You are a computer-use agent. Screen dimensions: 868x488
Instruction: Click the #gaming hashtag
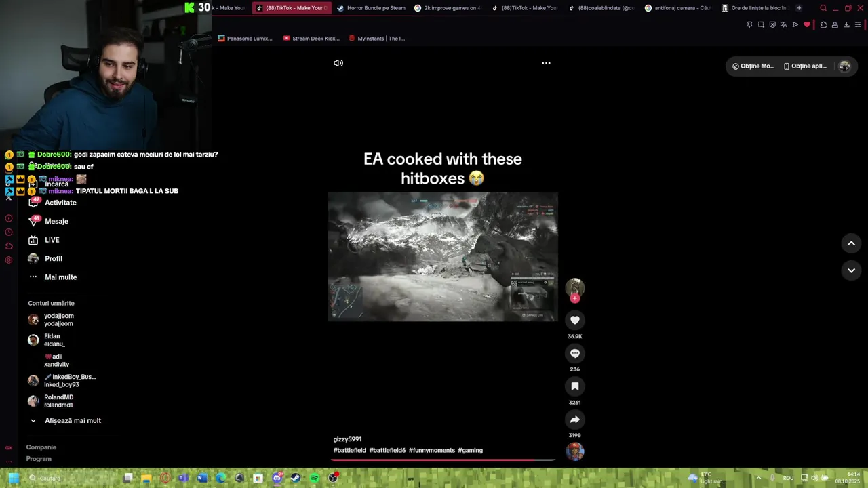[470, 450]
